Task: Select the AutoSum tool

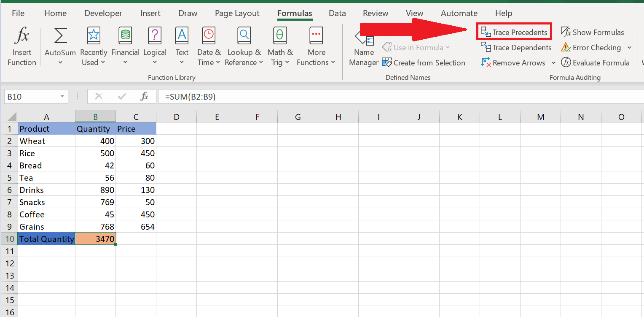Action: pyautogui.click(x=59, y=42)
